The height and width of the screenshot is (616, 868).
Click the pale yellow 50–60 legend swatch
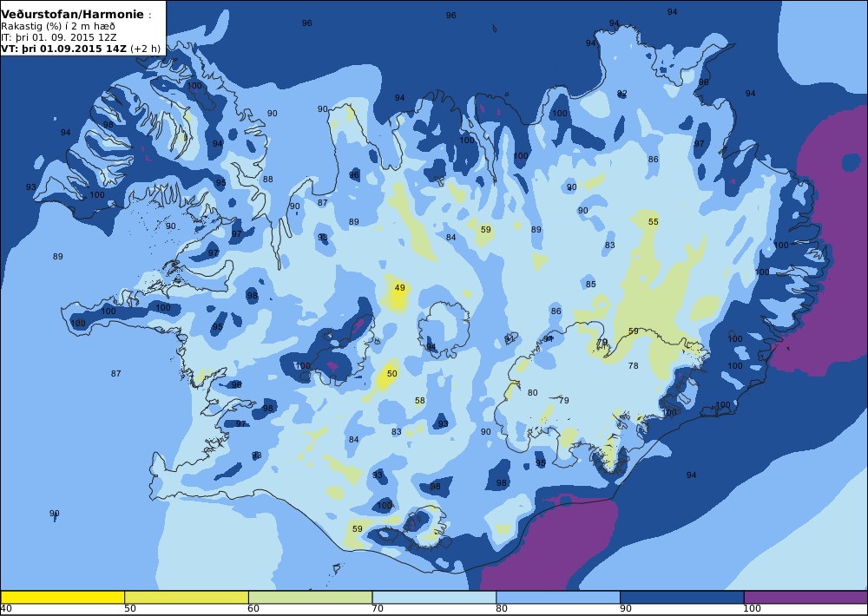tap(187, 597)
